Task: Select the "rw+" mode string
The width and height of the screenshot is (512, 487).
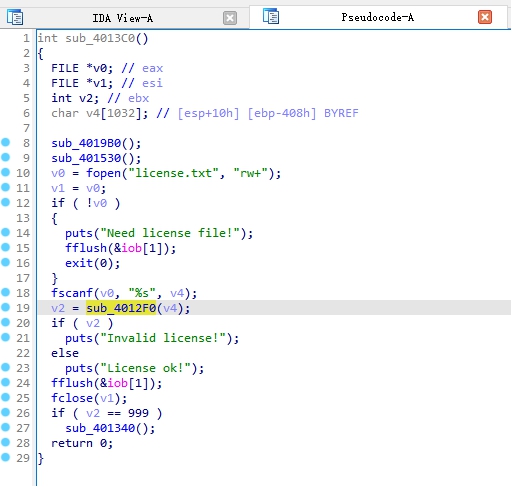Action: pyautogui.click(x=251, y=173)
